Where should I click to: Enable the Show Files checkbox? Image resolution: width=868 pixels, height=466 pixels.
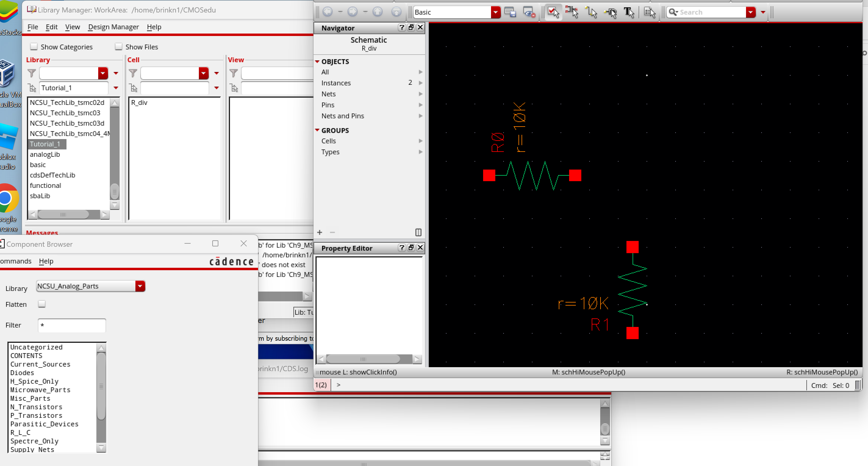pos(118,46)
